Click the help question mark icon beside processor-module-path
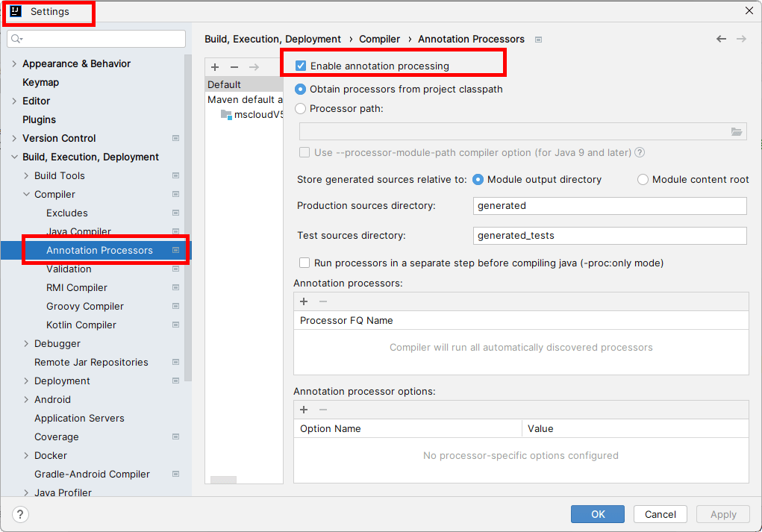 tap(640, 152)
